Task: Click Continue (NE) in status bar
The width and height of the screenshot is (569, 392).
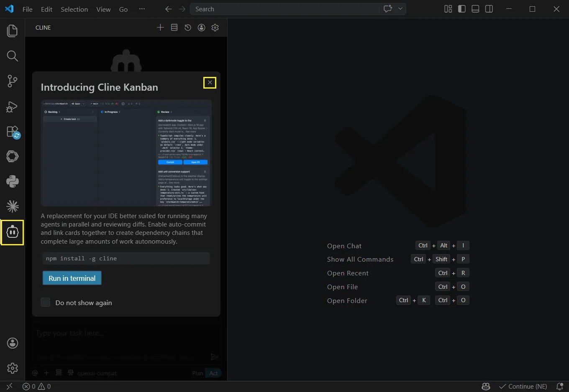Action: pos(523,387)
